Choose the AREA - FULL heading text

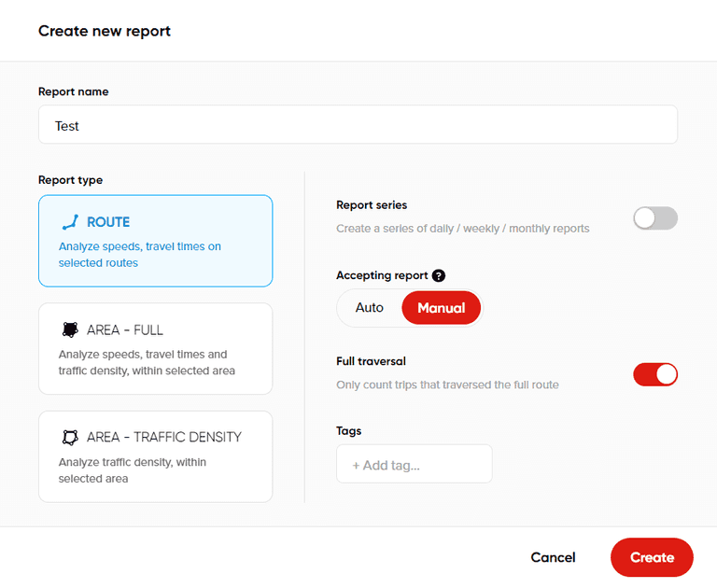125,329
